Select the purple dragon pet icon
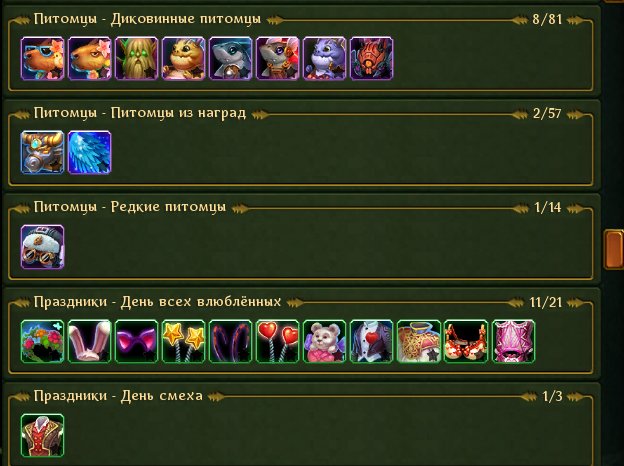This screenshot has width=624, height=466. (324, 58)
